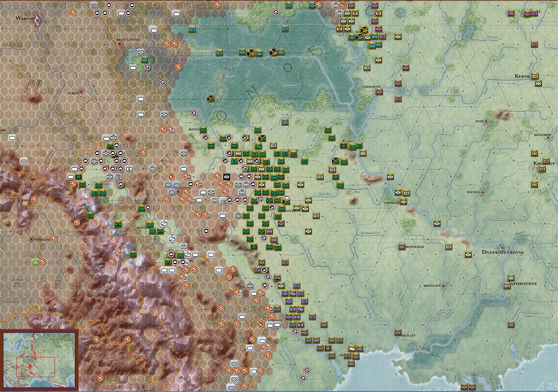Select the blue infantry counter below Brest Litovsk

tap(145, 60)
